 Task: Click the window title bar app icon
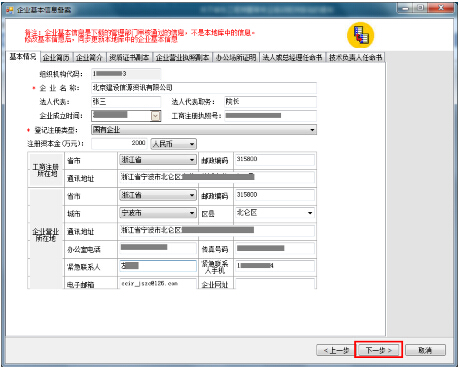point(10,10)
